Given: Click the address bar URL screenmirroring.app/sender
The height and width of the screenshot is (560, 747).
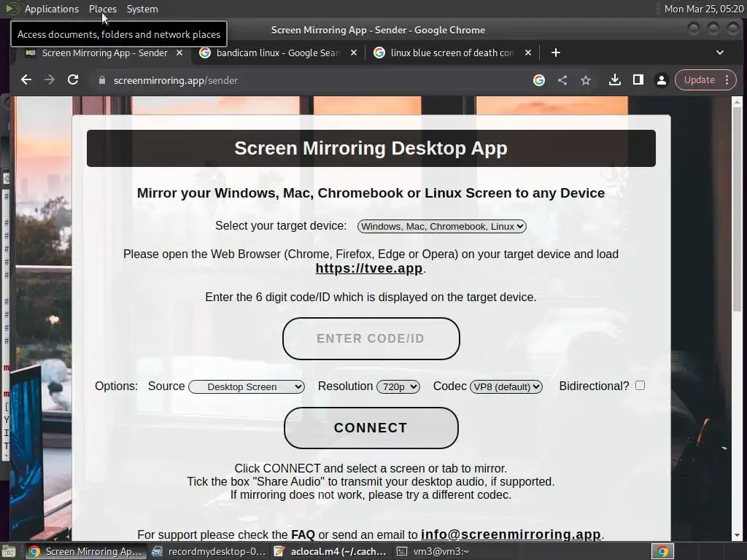Looking at the screenshot, I should [x=176, y=80].
